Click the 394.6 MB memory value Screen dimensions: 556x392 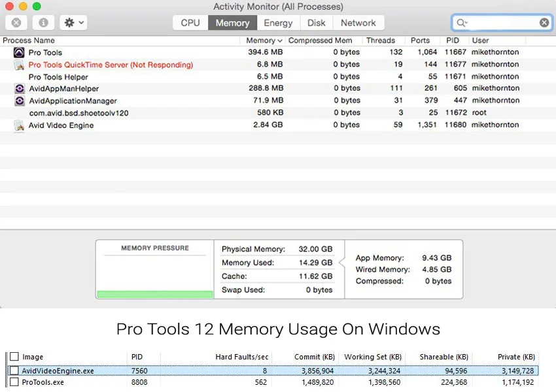265,52
